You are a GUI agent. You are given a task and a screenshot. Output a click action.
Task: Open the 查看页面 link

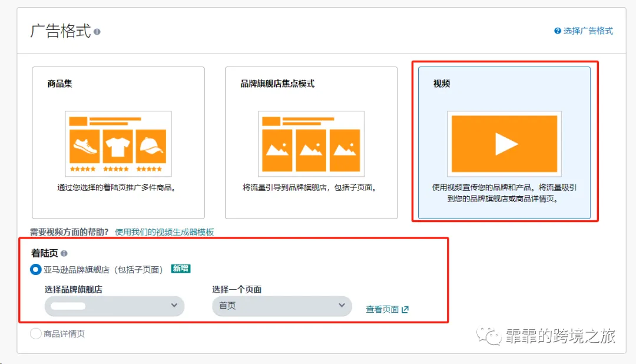(x=382, y=309)
